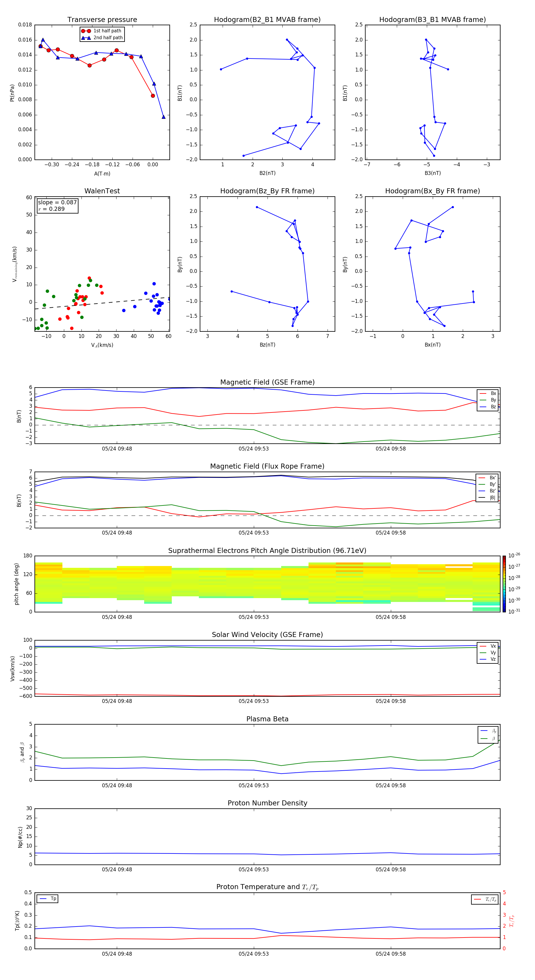Click the 'B2(nT)' x-axis label
535x980 pixels.
(267, 173)
